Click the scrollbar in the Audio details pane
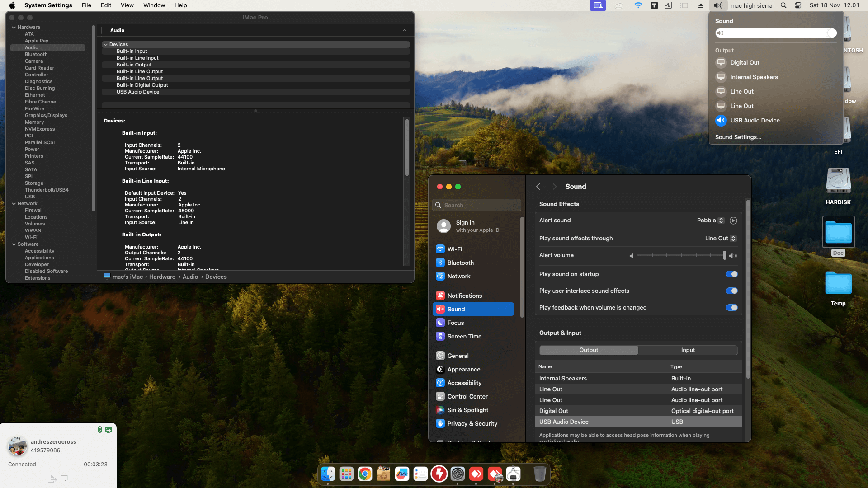This screenshot has width=868, height=488. (x=407, y=148)
